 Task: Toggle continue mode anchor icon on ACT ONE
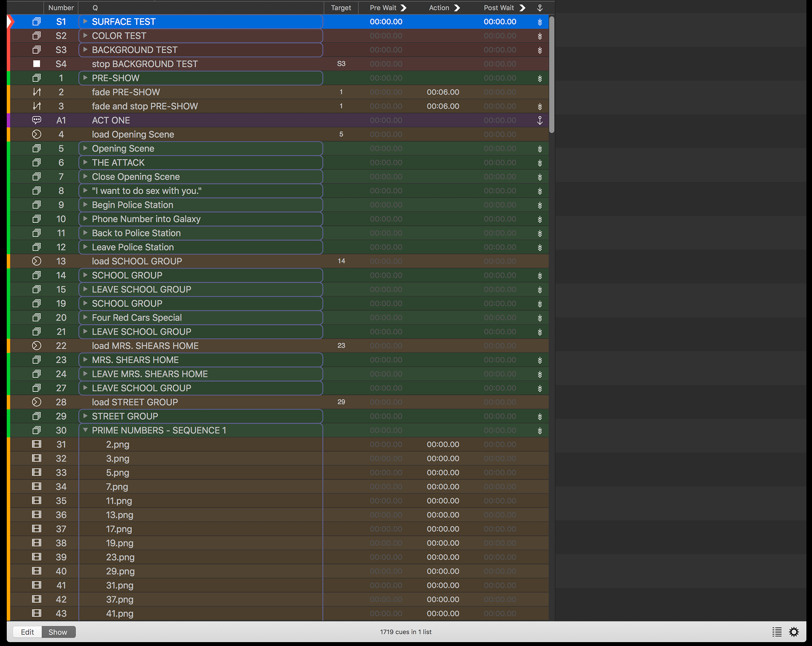click(x=540, y=120)
